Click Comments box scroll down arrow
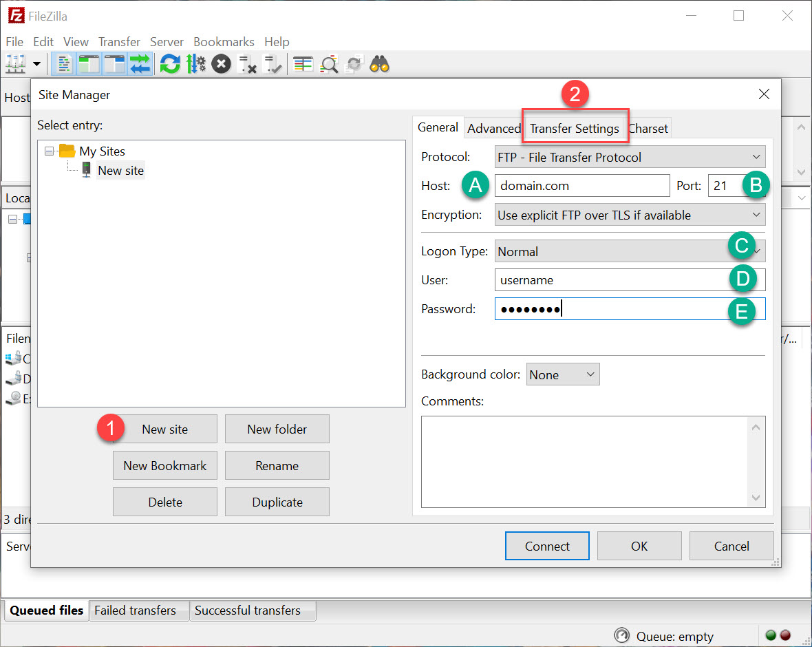812x647 pixels. (x=756, y=497)
